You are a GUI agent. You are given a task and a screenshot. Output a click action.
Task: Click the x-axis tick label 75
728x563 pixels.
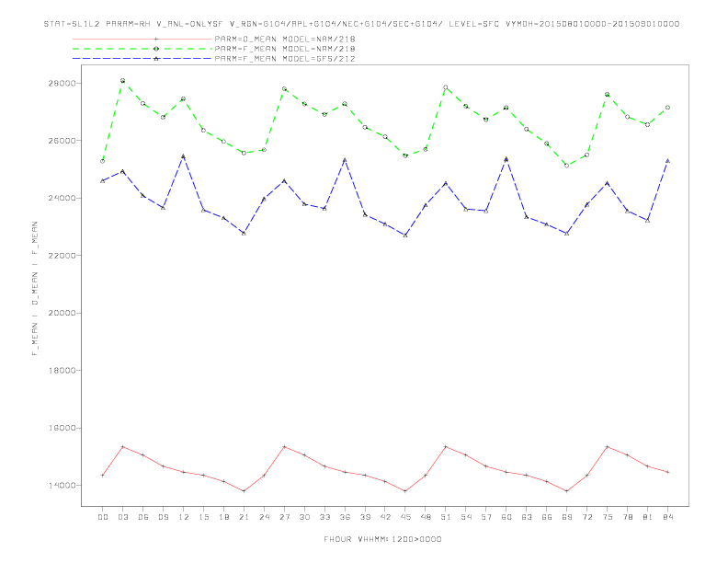pos(608,517)
